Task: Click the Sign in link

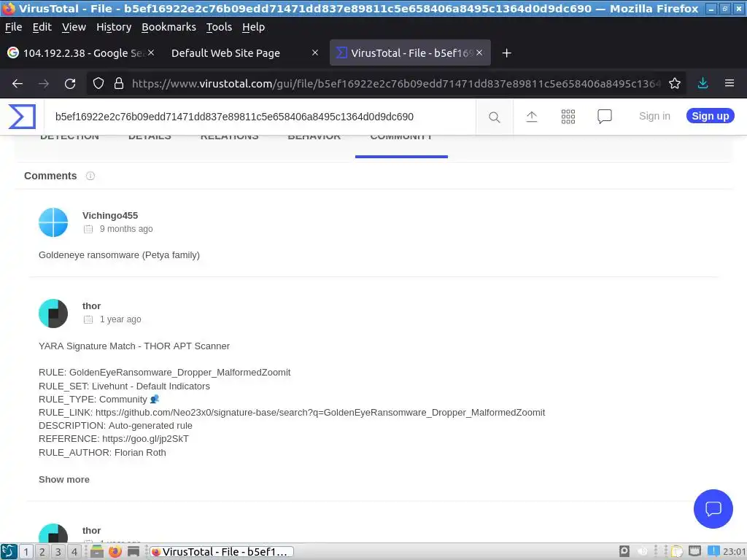Action: [x=654, y=116]
